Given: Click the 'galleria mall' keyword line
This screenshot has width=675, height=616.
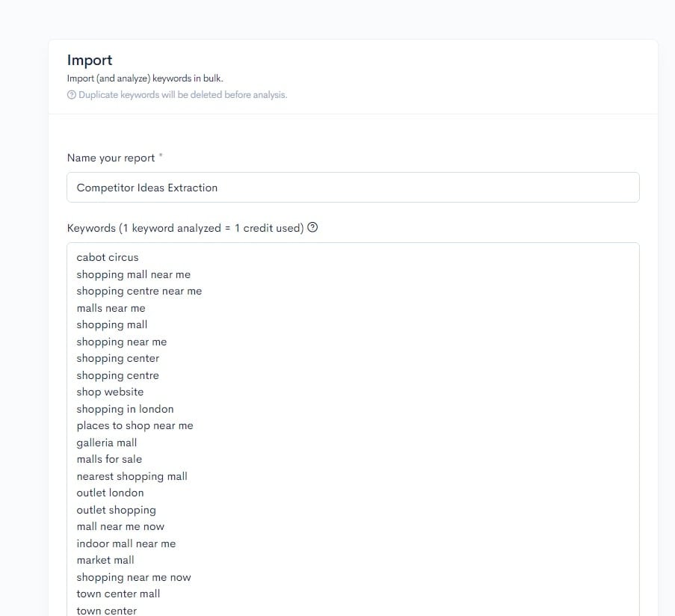Looking at the screenshot, I should [x=106, y=443].
